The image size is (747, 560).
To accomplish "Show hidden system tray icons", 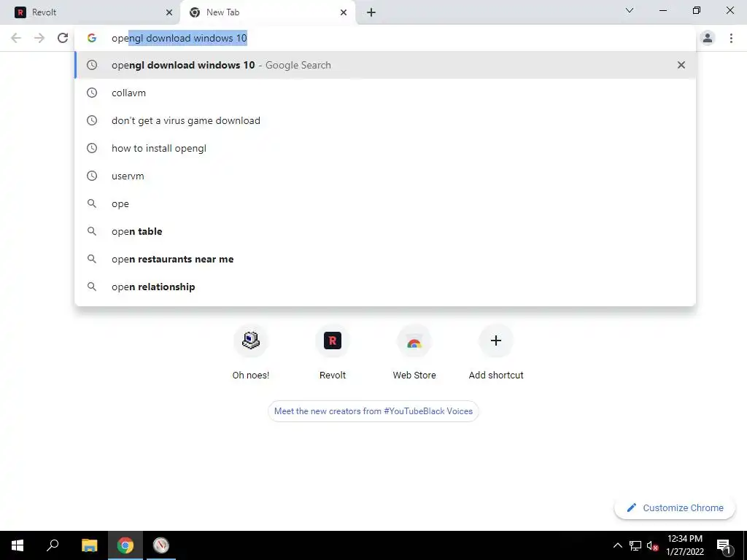I will [617, 545].
